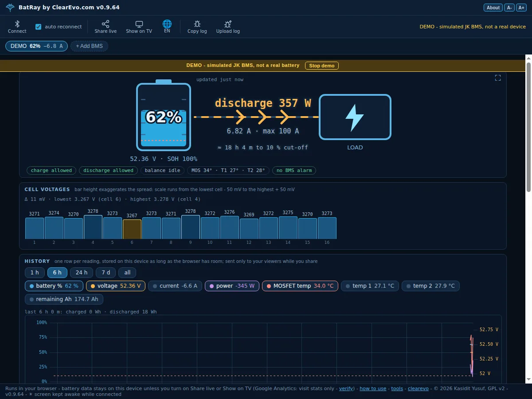Toggle battery % series in chart
This screenshot has width=532, height=399.
[54, 286]
